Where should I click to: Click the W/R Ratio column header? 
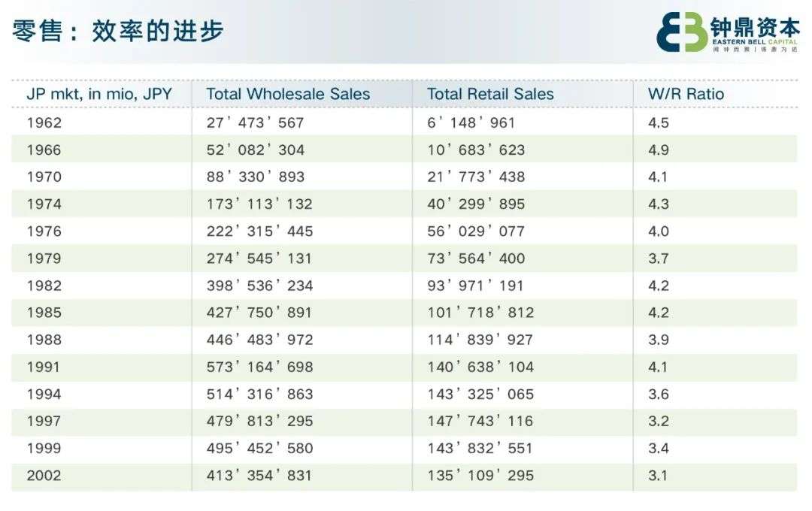[686, 94]
